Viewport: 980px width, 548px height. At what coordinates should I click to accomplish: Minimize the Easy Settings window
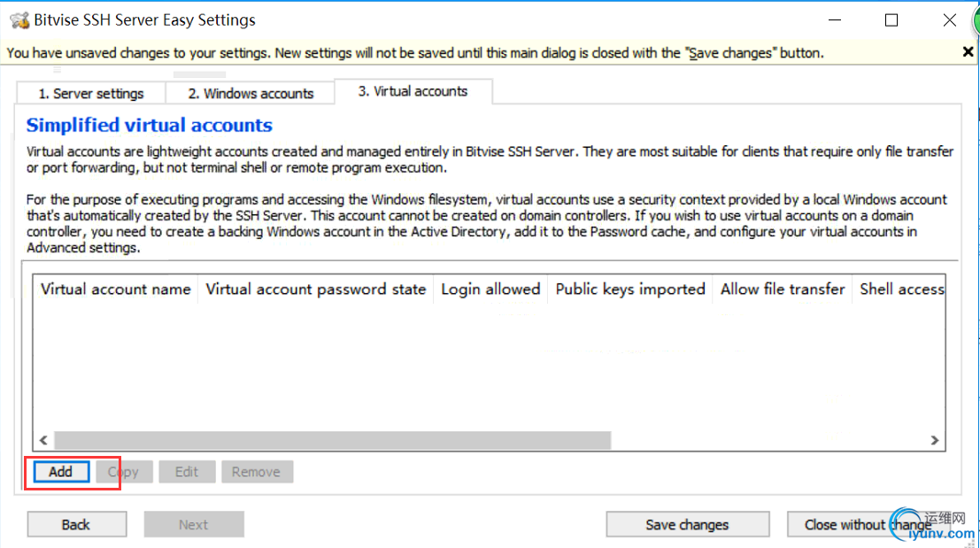click(x=835, y=20)
